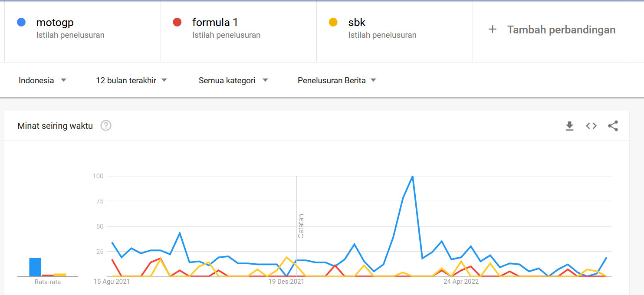Viewport: 644px width, 295px height.
Task: Click the Minat seiring waktu heading
Action: point(55,126)
